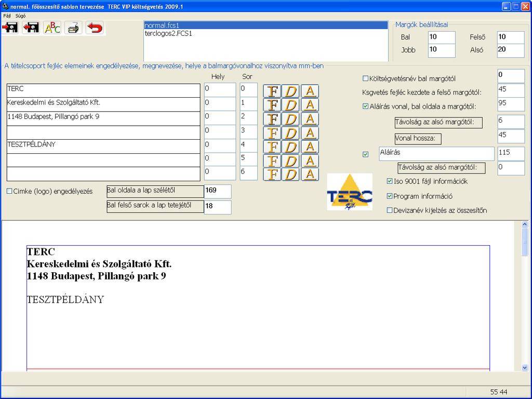The height and width of the screenshot is (399, 532).
Task: Uncheck Iso 9001 fájl információk
Action: click(390, 181)
